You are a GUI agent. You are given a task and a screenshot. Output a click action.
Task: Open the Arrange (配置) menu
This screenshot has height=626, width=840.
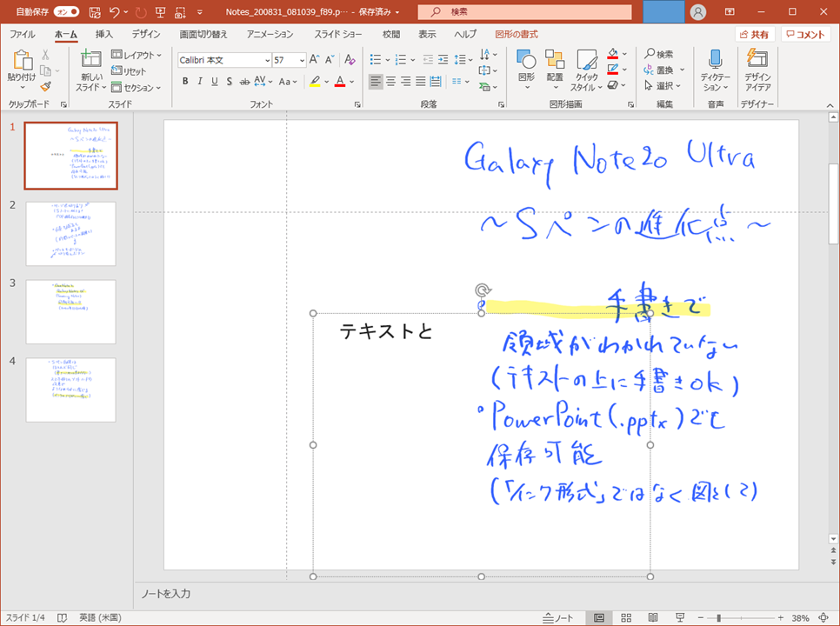pos(555,70)
